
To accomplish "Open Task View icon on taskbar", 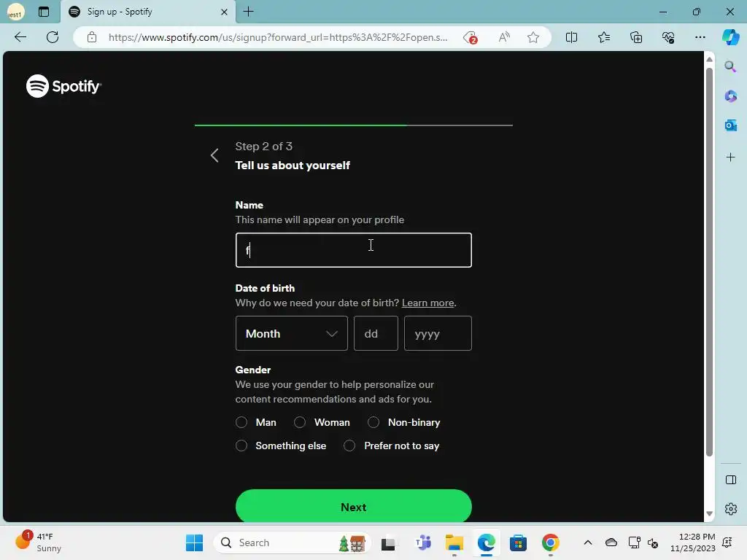I will coord(388,542).
